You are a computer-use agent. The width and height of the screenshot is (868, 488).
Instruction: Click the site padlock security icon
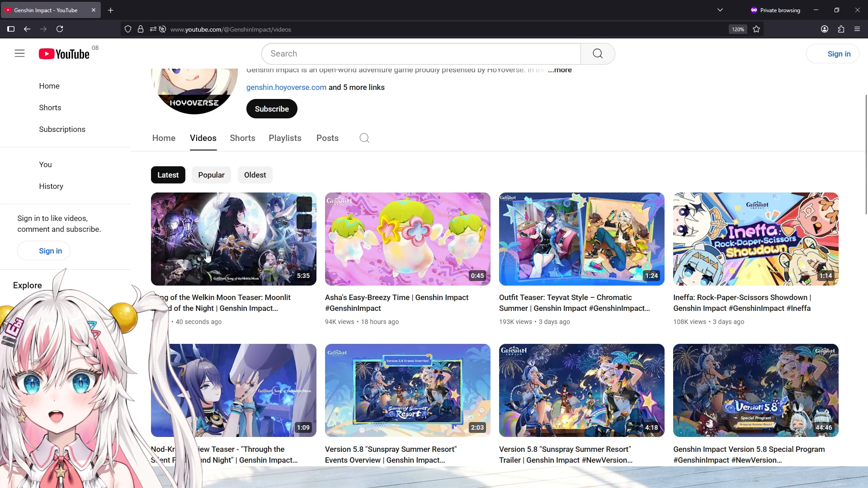(x=141, y=29)
